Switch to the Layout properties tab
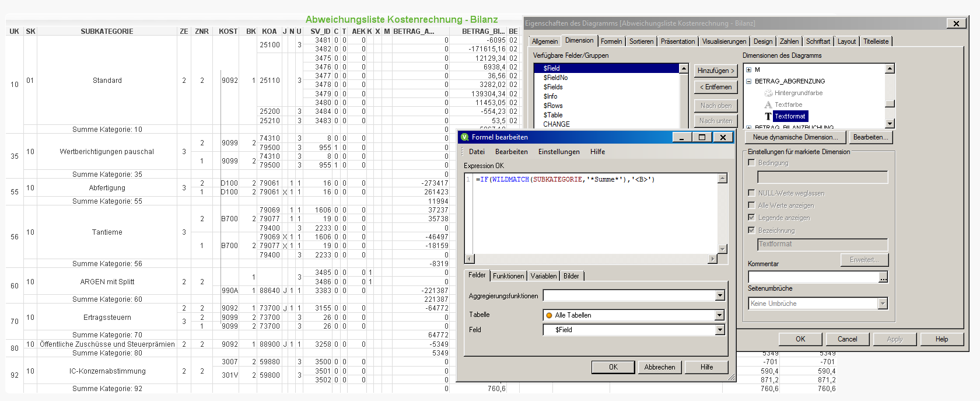980x401 pixels. pyautogui.click(x=846, y=41)
